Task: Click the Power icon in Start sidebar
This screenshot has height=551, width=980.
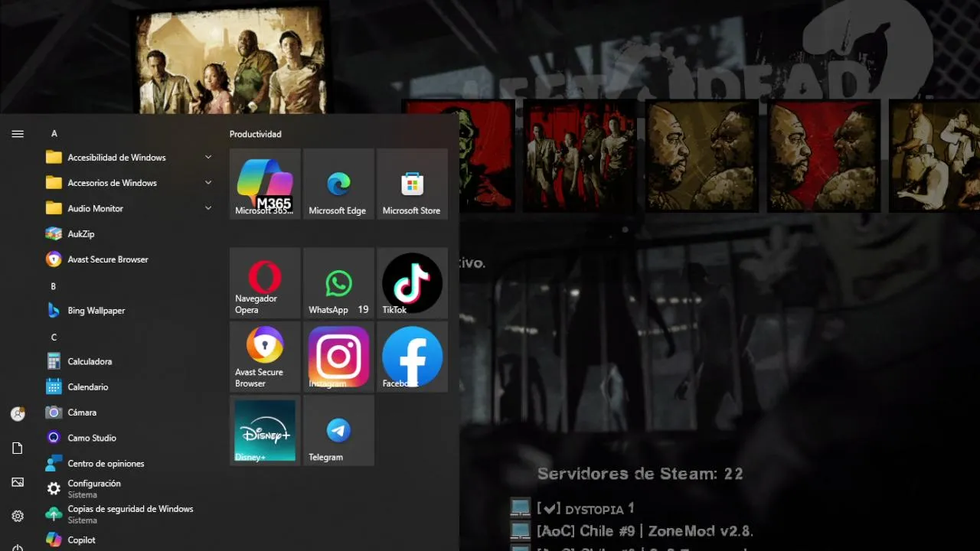Action: point(18,548)
